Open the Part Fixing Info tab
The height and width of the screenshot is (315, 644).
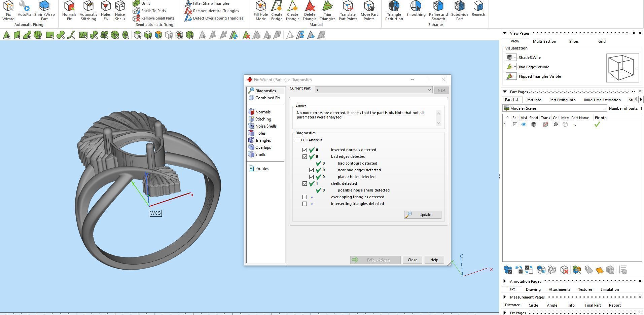coord(562,100)
